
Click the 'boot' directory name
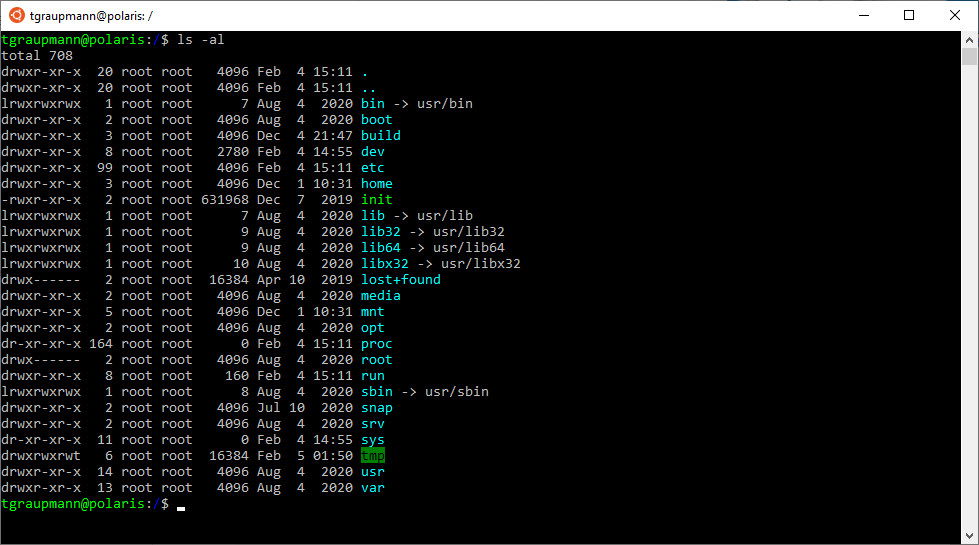coord(376,120)
